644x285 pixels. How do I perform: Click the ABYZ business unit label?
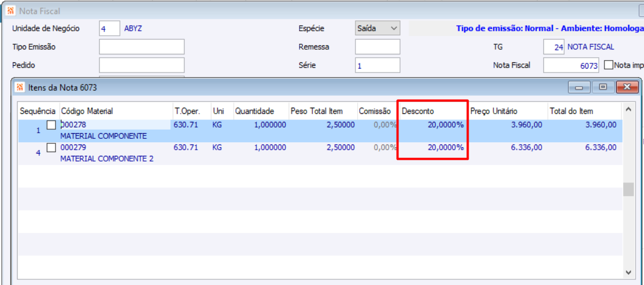[x=133, y=28]
